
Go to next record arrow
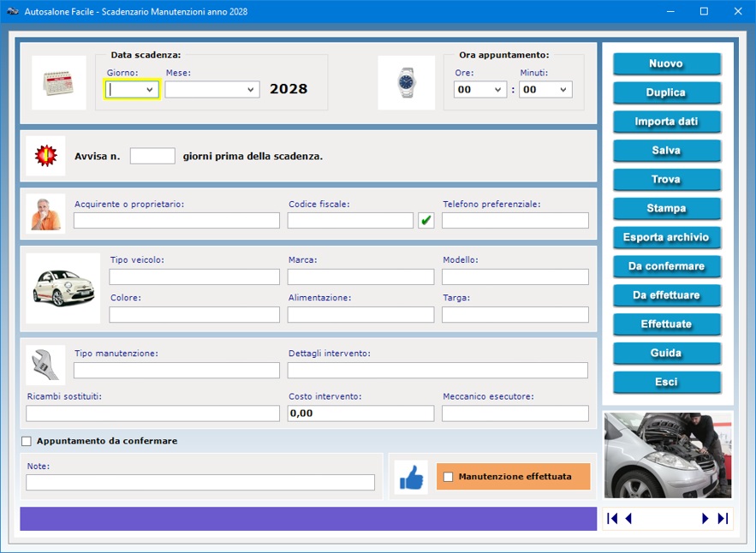705,518
